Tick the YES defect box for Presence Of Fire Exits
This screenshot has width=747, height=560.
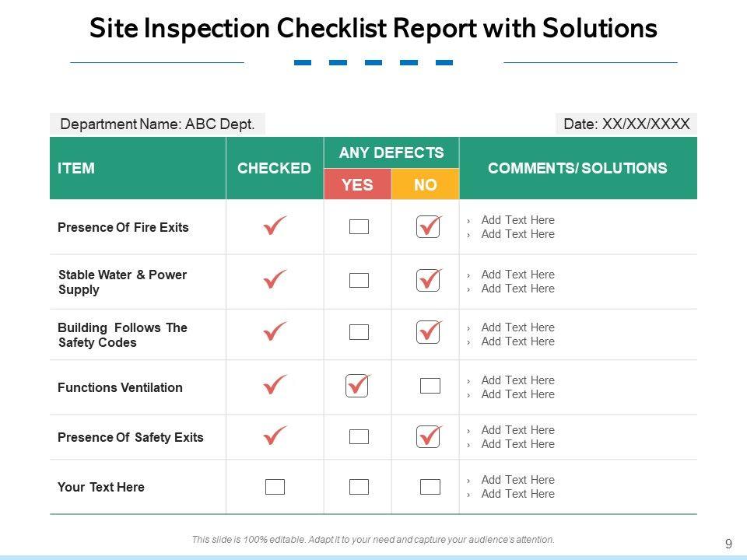[x=359, y=227]
